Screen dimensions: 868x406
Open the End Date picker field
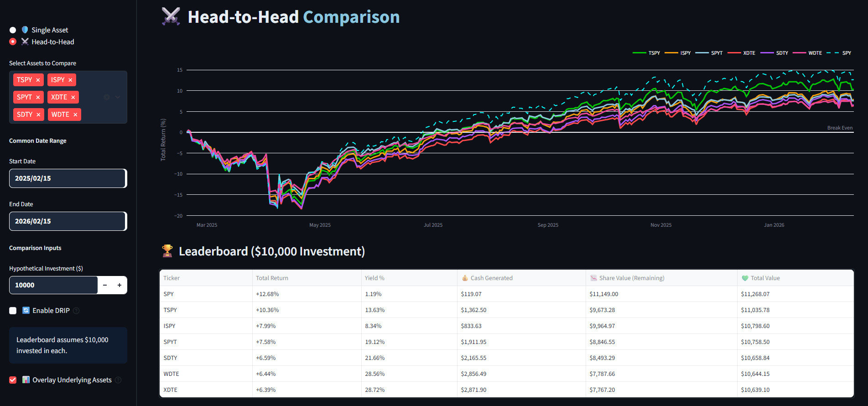[68, 221]
